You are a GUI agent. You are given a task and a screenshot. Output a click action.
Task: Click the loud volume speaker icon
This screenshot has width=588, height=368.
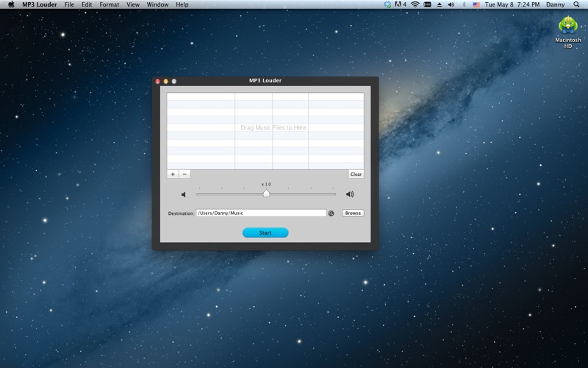(x=350, y=194)
